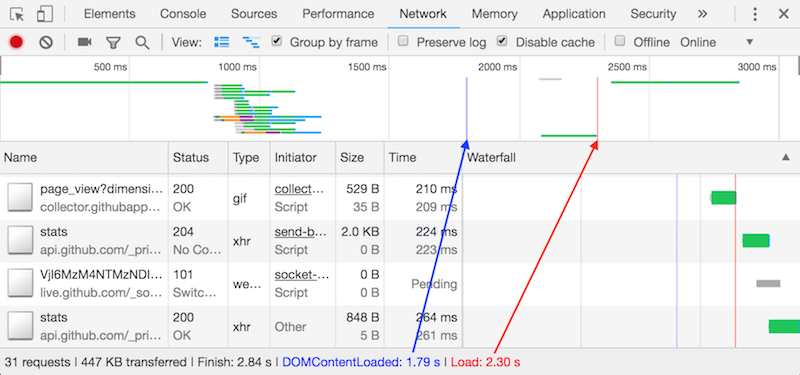Sort by the Name column header
800x375 pixels.
pyautogui.click(x=84, y=158)
